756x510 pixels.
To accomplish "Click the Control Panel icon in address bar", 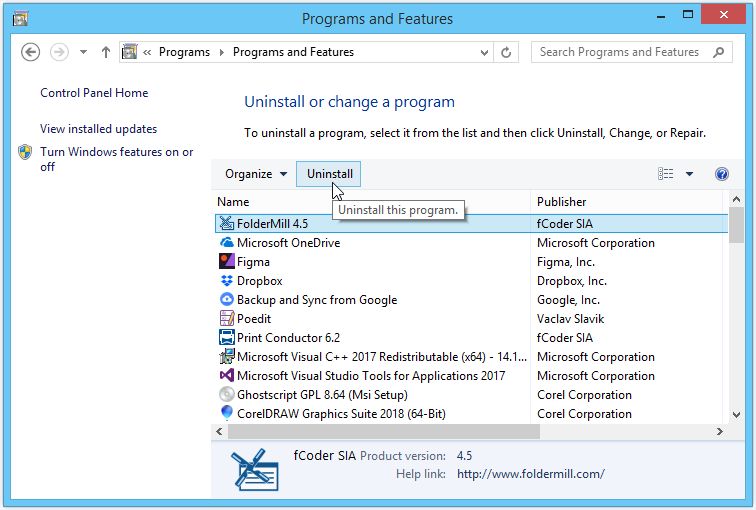I will point(129,52).
